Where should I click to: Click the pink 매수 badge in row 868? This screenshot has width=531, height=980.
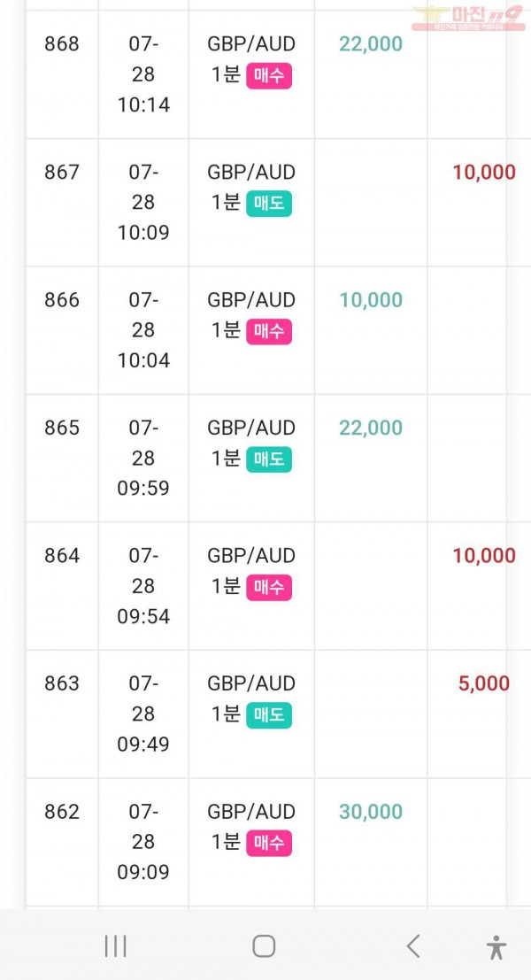coord(269,76)
